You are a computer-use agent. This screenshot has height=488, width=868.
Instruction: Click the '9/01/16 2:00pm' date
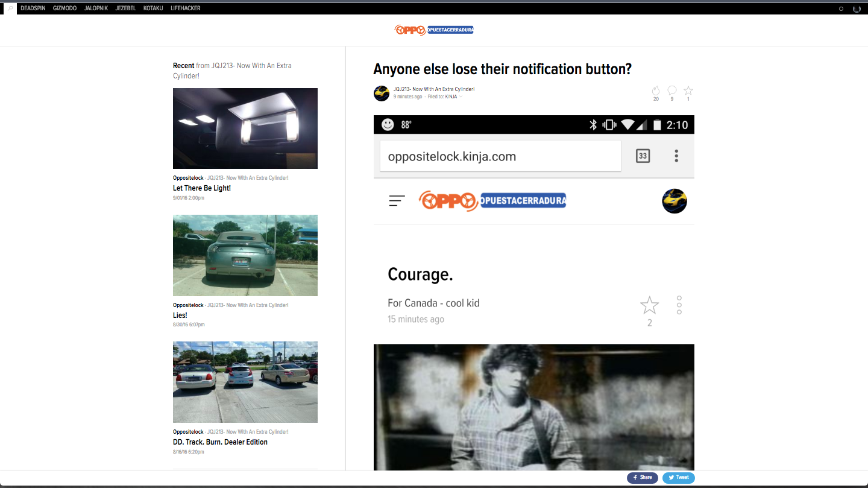click(x=189, y=198)
